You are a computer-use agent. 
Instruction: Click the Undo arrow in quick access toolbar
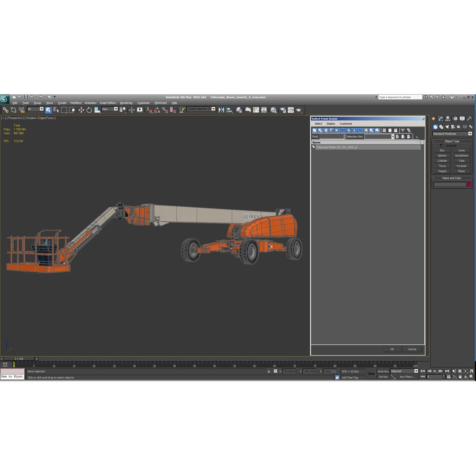click(x=32, y=97)
